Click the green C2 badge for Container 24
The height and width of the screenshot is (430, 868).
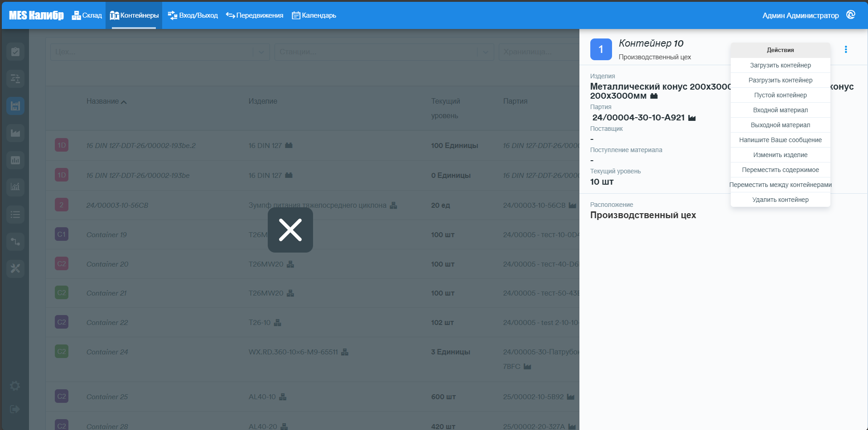tap(62, 352)
